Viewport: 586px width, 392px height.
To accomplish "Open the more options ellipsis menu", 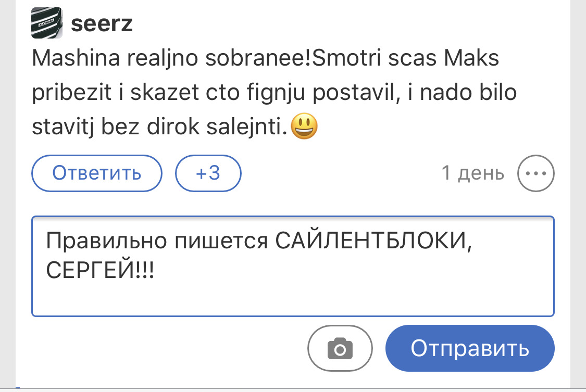I will coord(535,173).
